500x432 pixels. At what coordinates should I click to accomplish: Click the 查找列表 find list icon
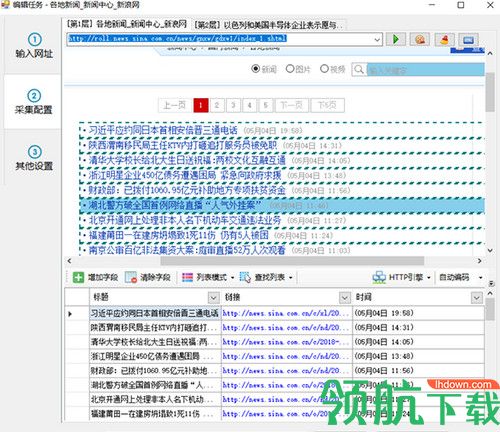pyautogui.click(x=245, y=277)
